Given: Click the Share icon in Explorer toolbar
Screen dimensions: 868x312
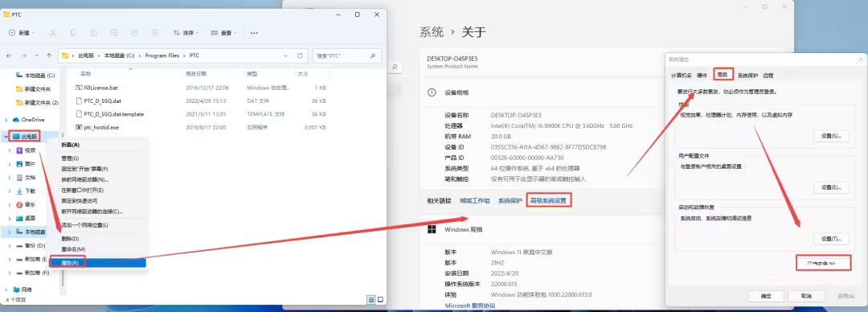Looking at the screenshot, I should [x=134, y=33].
